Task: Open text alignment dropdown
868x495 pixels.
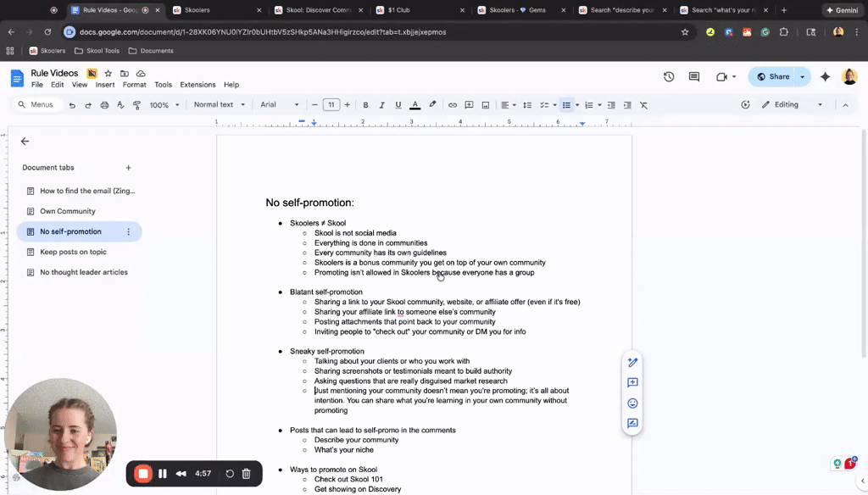Action: [x=509, y=104]
